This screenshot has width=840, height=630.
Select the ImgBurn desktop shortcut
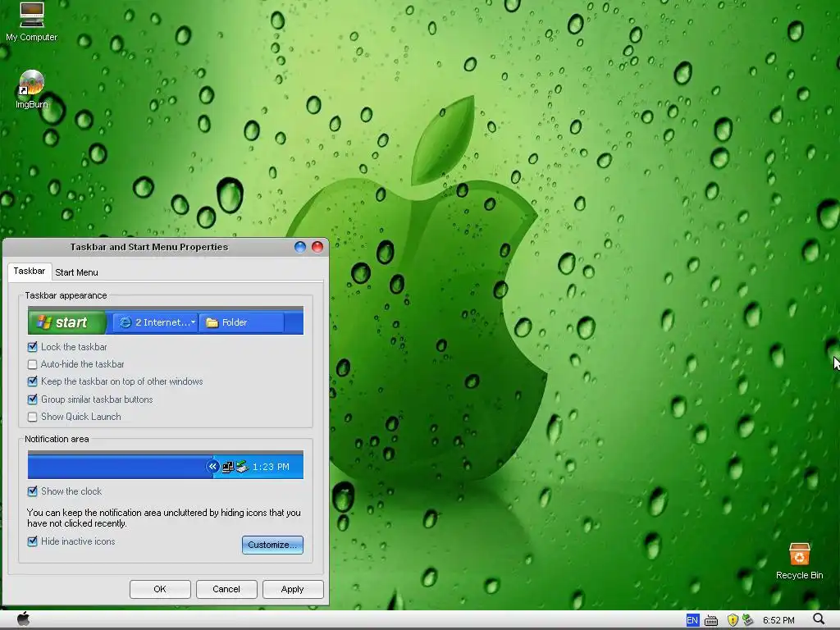32,90
